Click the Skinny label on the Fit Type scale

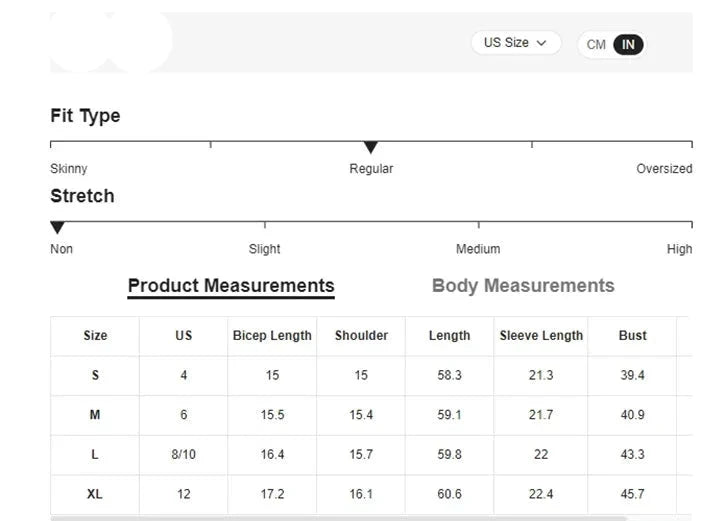(69, 169)
